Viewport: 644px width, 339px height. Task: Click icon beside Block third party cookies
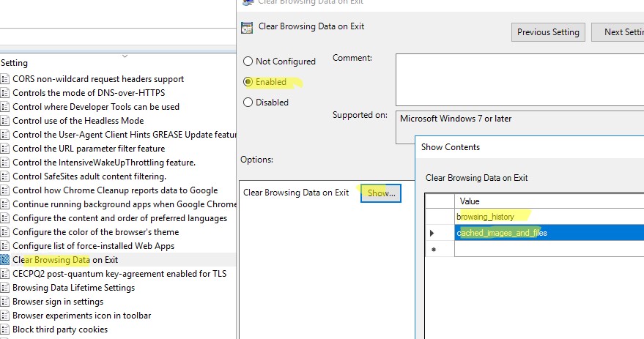click(4, 329)
